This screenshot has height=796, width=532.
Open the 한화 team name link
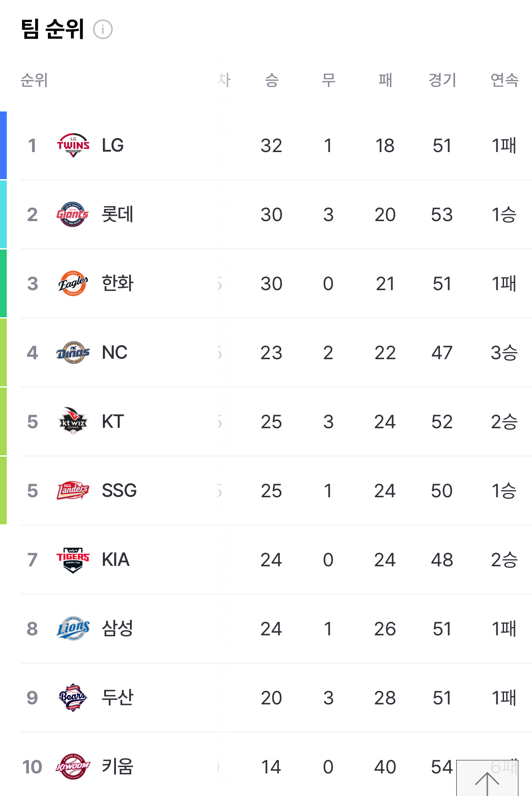(x=117, y=283)
